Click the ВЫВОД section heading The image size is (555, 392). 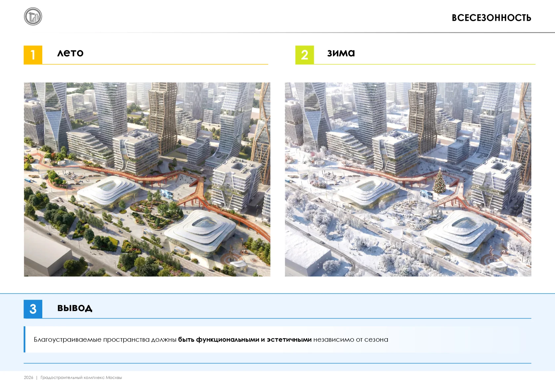[75, 308]
